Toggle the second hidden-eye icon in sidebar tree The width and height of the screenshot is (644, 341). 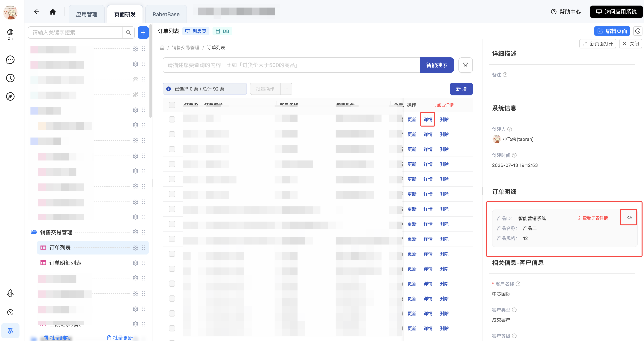(135, 95)
